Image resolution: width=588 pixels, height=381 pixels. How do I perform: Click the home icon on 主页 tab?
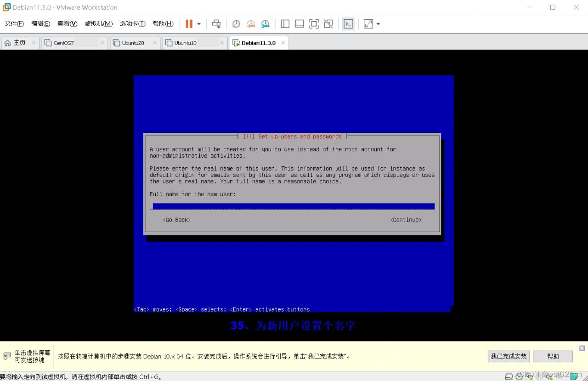pos(7,43)
